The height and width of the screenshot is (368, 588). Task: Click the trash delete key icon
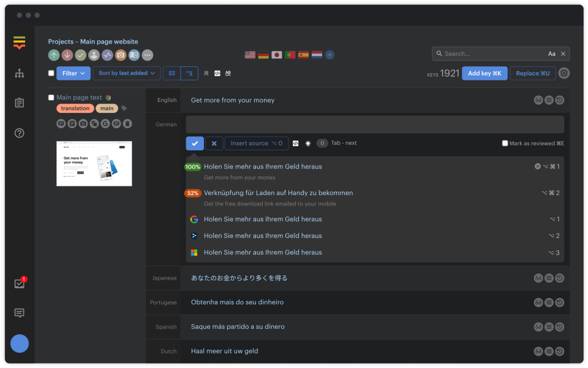[127, 123]
